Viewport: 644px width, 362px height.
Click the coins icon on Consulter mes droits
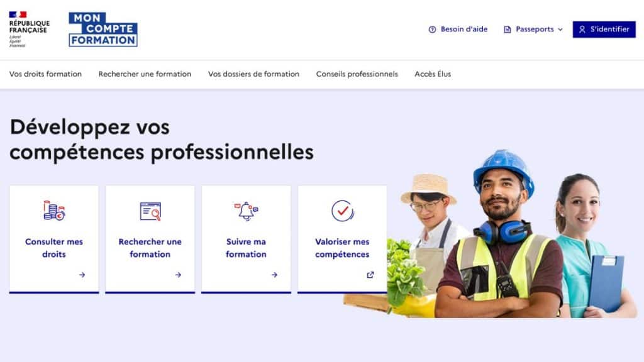pos(54,211)
